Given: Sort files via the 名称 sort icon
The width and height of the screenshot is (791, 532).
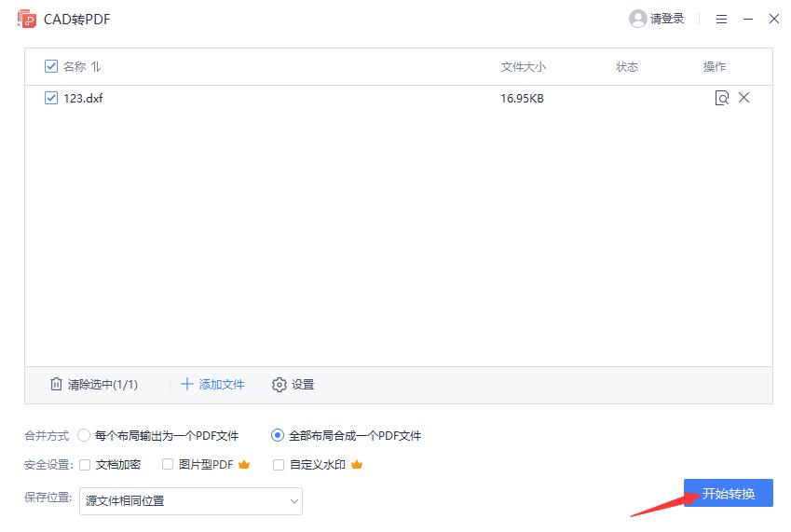Looking at the screenshot, I should point(96,66).
